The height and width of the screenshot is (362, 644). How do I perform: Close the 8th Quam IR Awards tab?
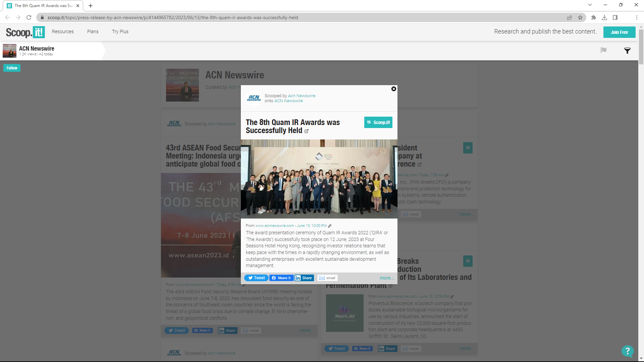click(78, 6)
